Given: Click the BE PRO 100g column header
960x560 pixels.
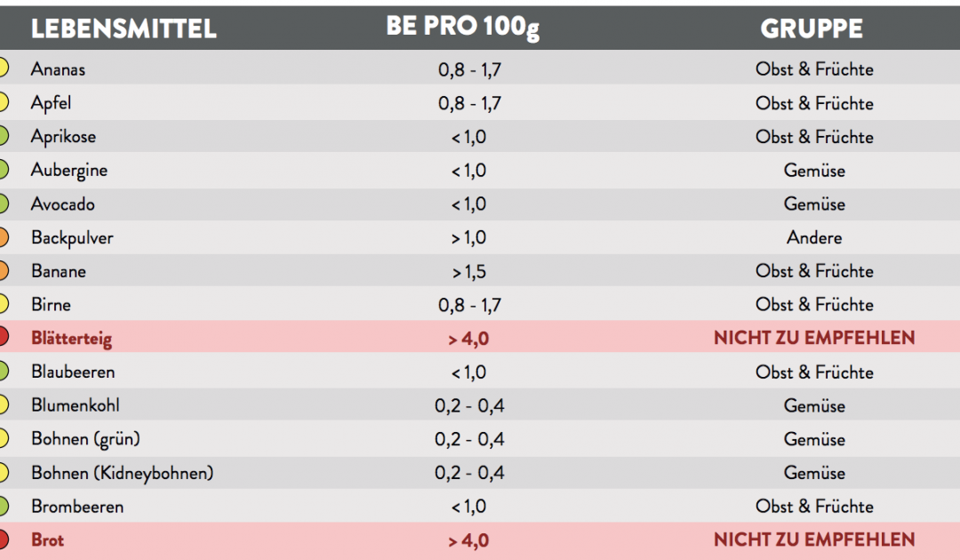Looking at the screenshot, I should point(462,28).
